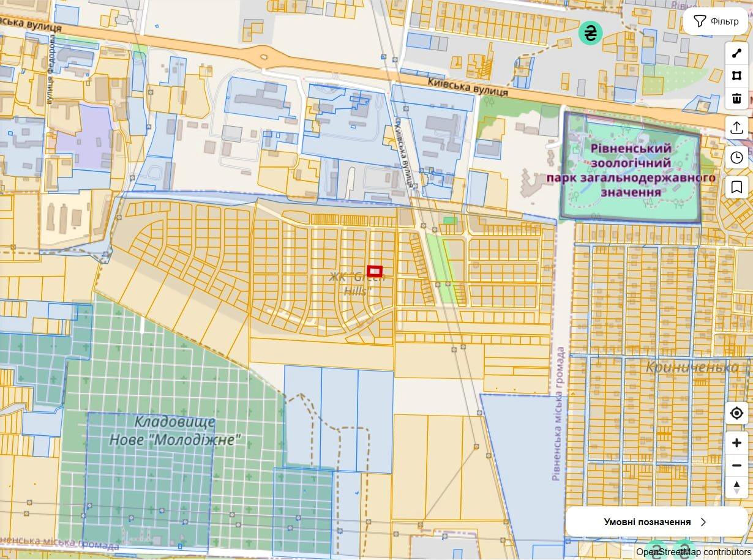Open the Фільтр filter button
The height and width of the screenshot is (560, 753).
716,21
